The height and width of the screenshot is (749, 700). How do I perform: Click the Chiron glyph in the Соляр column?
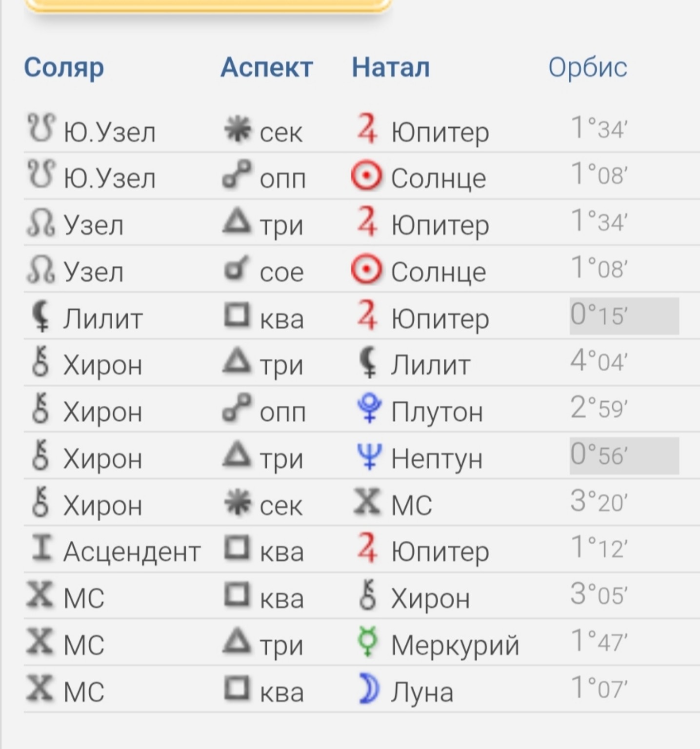tap(40, 363)
